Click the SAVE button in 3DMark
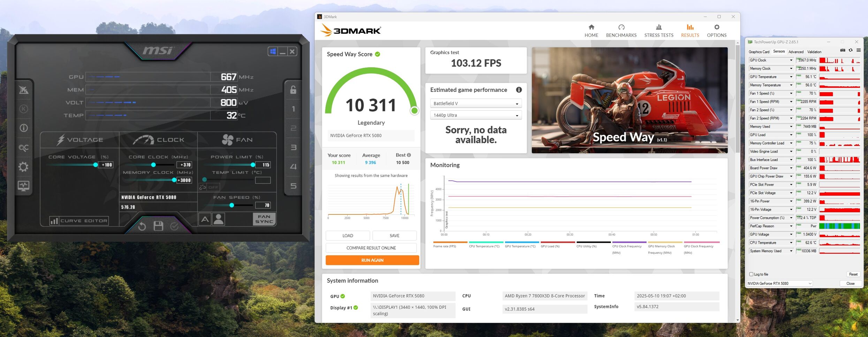 pyautogui.click(x=394, y=236)
